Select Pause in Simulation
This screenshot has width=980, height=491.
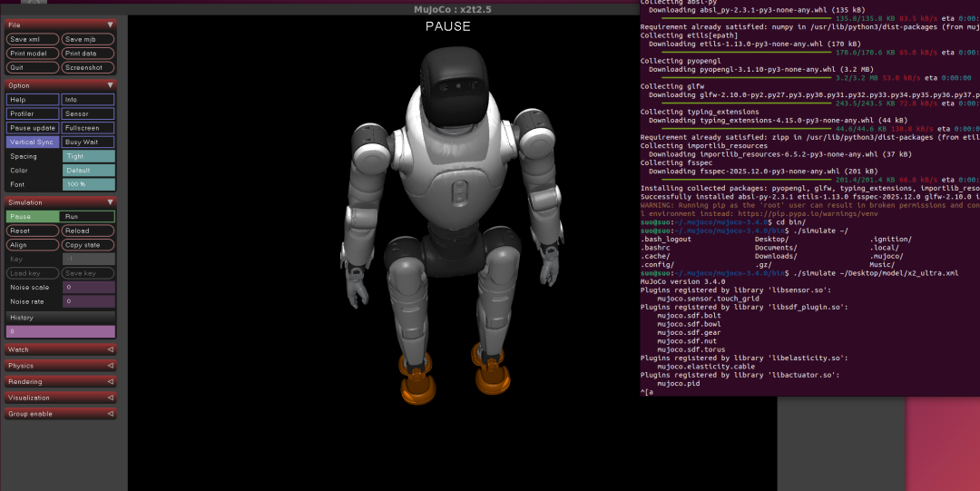pos(33,216)
